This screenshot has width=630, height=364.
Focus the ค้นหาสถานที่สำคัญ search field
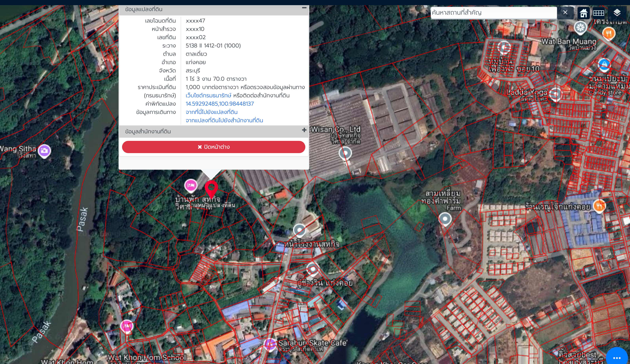(494, 12)
